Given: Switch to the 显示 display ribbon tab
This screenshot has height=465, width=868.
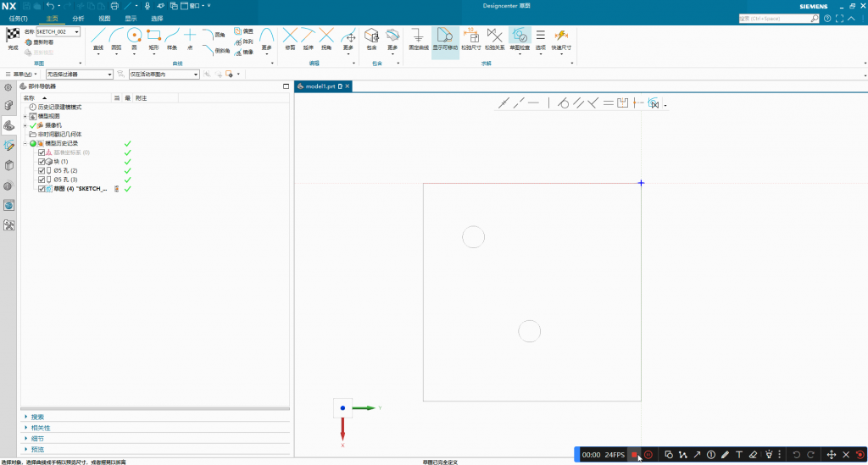Looking at the screenshot, I should pyautogui.click(x=131, y=19).
